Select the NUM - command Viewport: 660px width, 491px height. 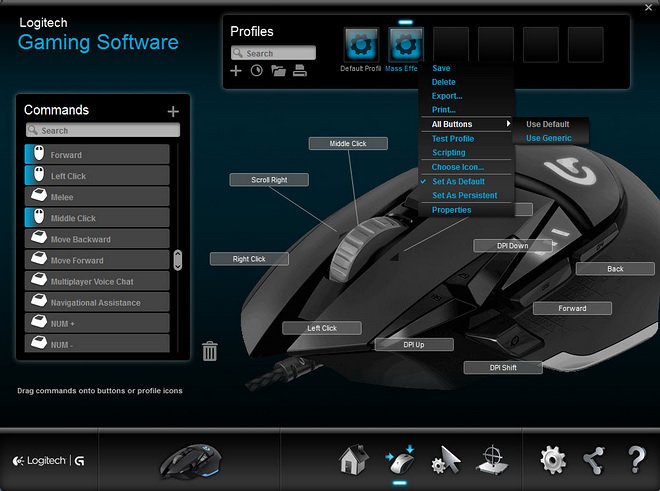pyautogui.click(x=97, y=343)
